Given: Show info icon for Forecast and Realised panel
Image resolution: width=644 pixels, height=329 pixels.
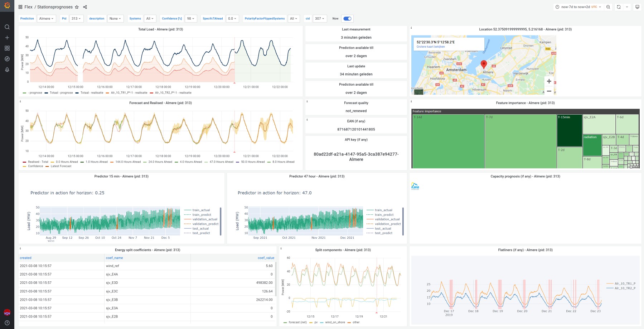Looking at the screenshot, I should click(20, 101).
